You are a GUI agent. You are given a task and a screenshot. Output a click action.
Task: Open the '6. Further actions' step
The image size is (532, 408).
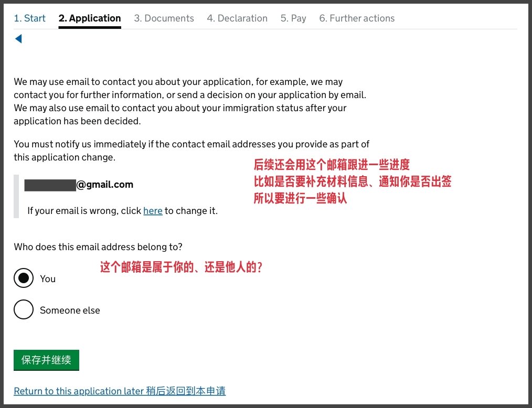point(357,18)
